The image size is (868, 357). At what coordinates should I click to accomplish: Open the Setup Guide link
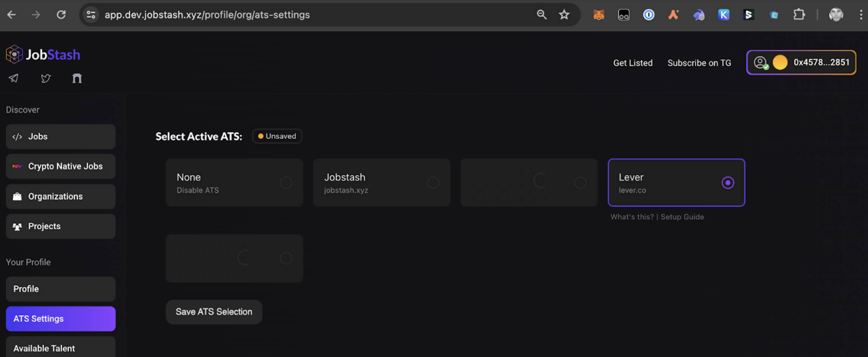[x=682, y=217]
